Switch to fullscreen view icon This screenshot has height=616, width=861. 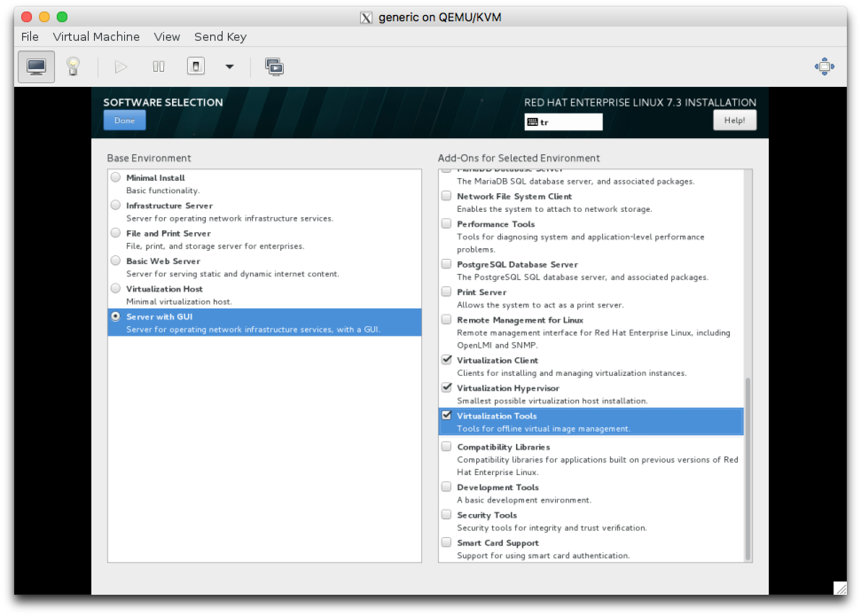pos(824,66)
